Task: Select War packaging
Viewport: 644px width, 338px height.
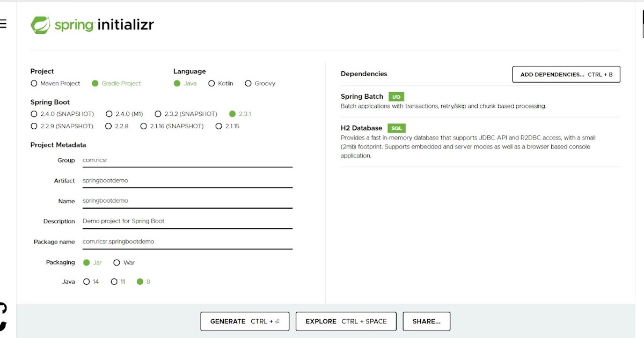Action: coord(117,262)
